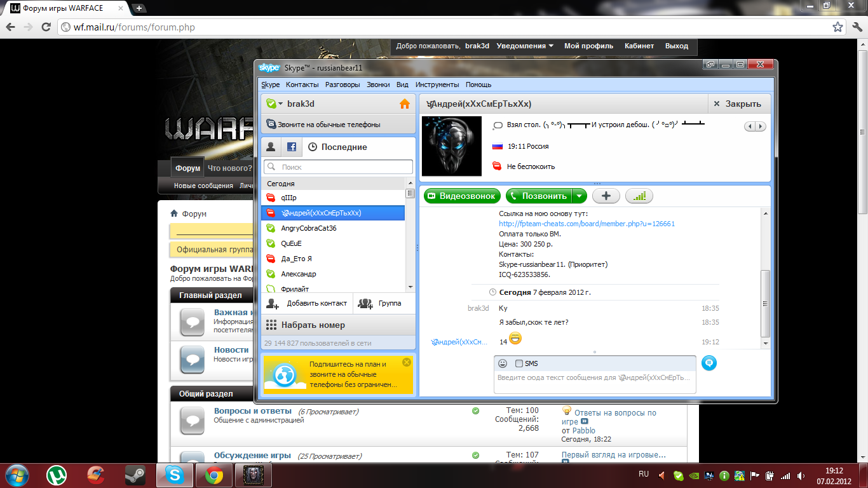868x488 pixels.
Task: Click the Group creation icon
Action: click(365, 304)
